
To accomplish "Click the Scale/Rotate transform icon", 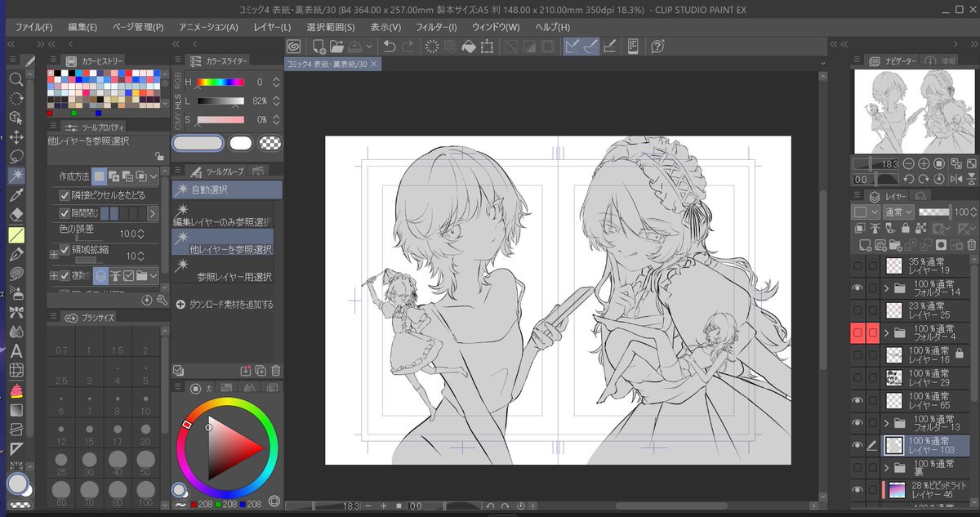I will click(488, 47).
